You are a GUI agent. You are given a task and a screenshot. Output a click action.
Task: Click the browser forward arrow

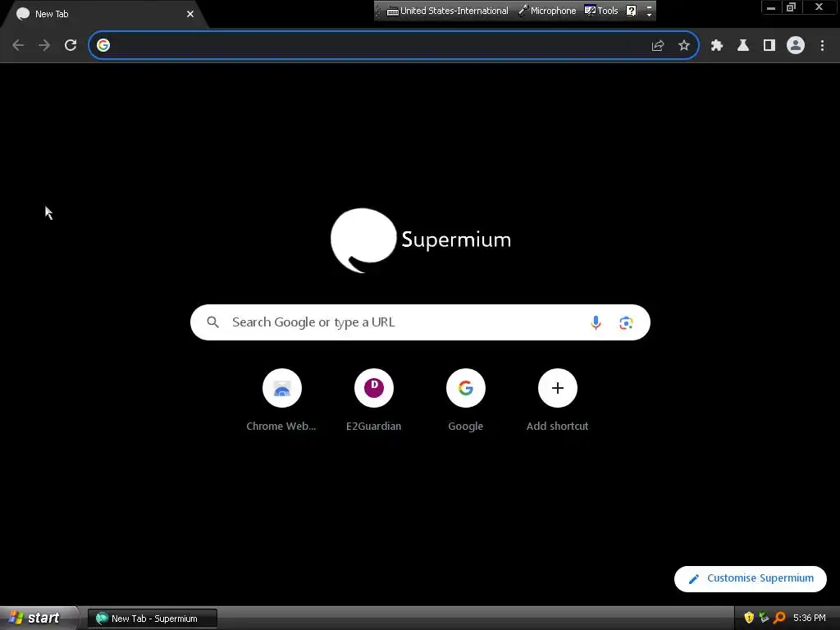tap(44, 46)
